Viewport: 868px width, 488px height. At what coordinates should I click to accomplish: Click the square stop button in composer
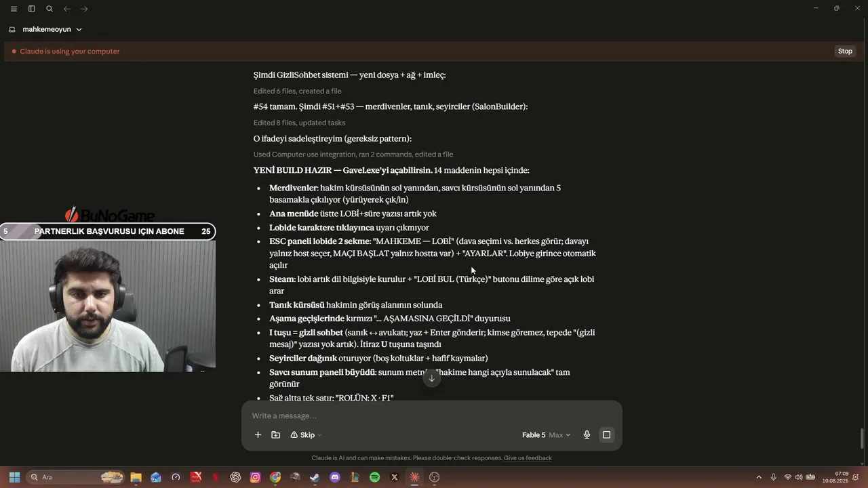pyautogui.click(x=606, y=435)
